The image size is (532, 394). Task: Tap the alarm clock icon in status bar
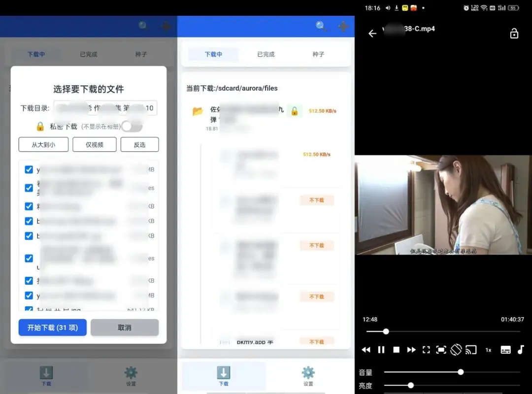point(466,8)
